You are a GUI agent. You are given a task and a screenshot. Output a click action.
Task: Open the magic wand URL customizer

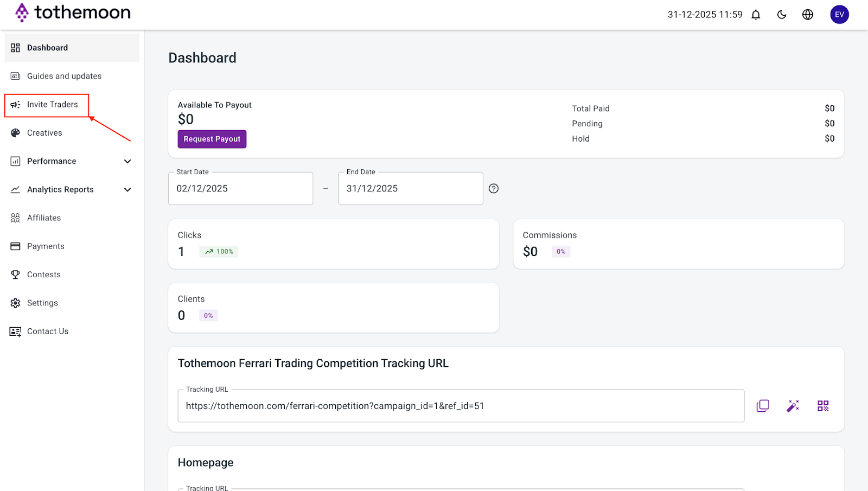793,406
